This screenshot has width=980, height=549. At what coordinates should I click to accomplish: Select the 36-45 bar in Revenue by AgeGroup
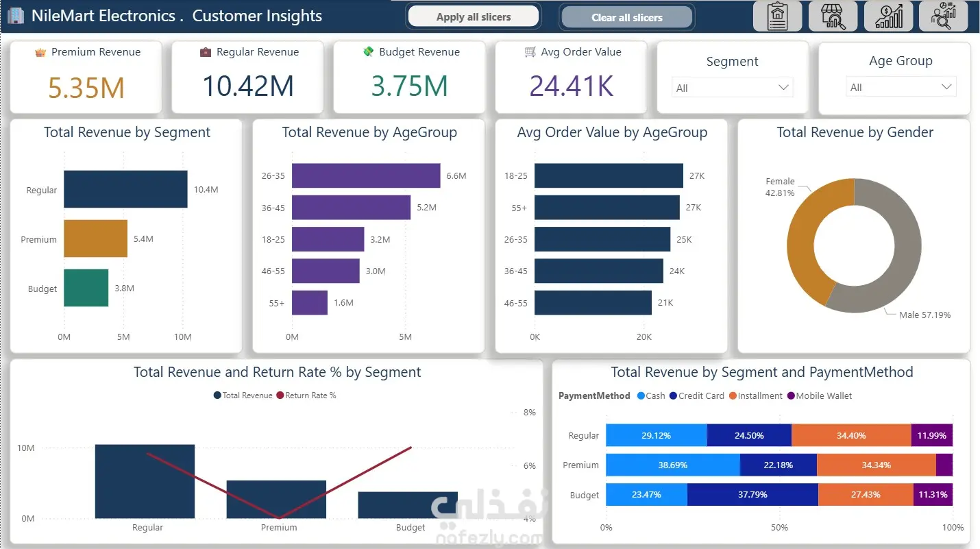[351, 207]
